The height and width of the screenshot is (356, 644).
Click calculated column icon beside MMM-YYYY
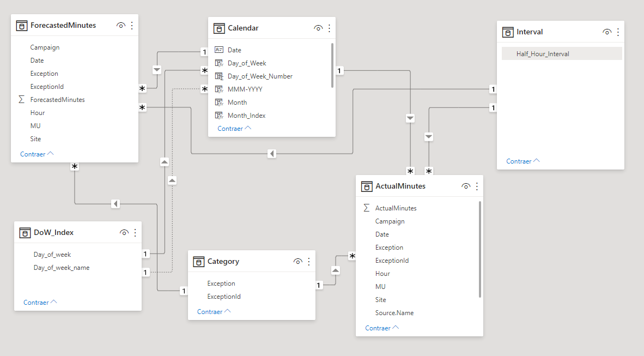[219, 89]
